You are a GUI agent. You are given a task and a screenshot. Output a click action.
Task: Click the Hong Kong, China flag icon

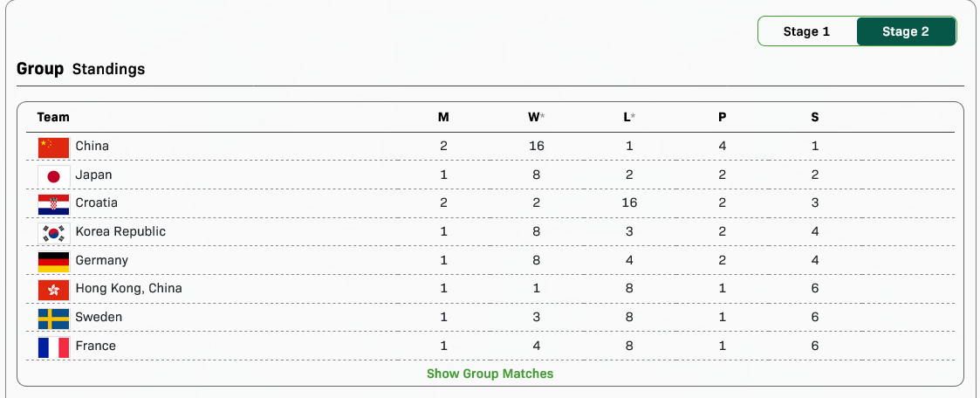[x=53, y=289]
